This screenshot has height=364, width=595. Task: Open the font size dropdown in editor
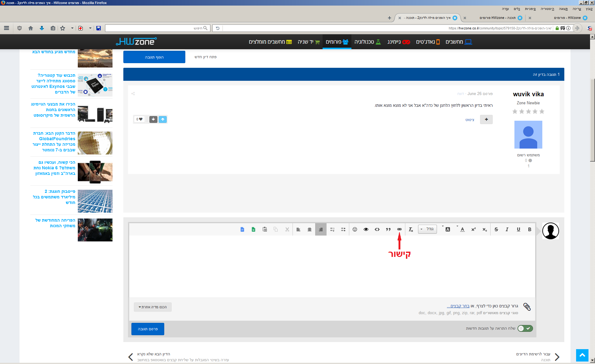click(427, 229)
